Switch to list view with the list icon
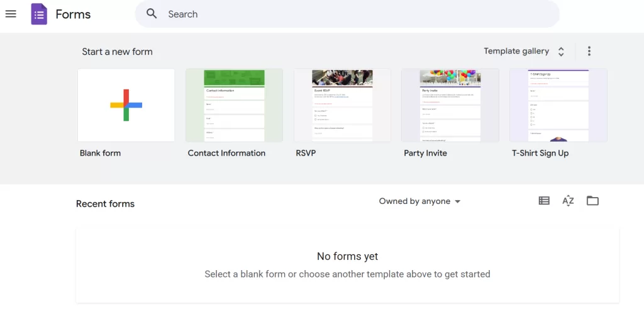Image resolution: width=644 pixels, height=328 pixels. pyautogui.click(x=544, y=201)
